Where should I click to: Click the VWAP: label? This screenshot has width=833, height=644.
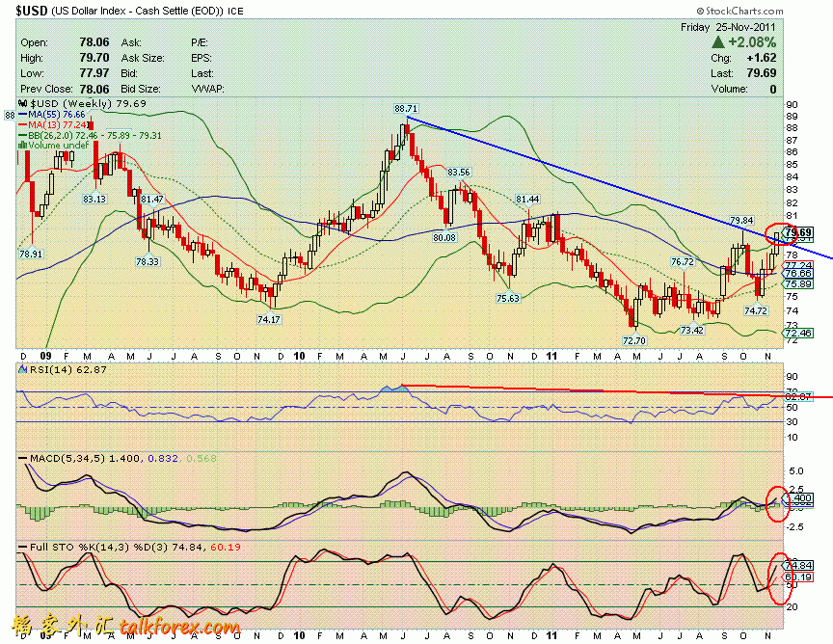(x=207, y=89)
